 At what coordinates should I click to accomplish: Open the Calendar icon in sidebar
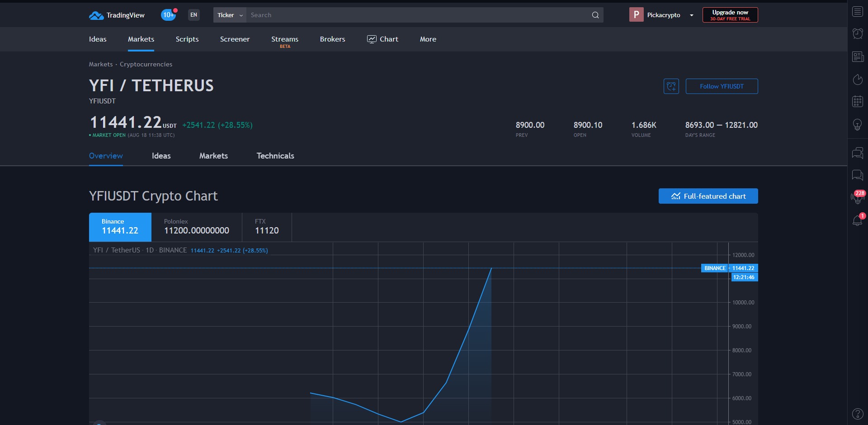858,102
